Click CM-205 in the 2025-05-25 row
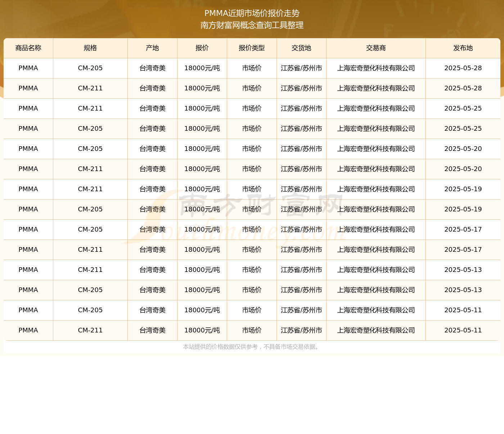The width and height of the screenshot is (504, 434). tap(90, 129)
